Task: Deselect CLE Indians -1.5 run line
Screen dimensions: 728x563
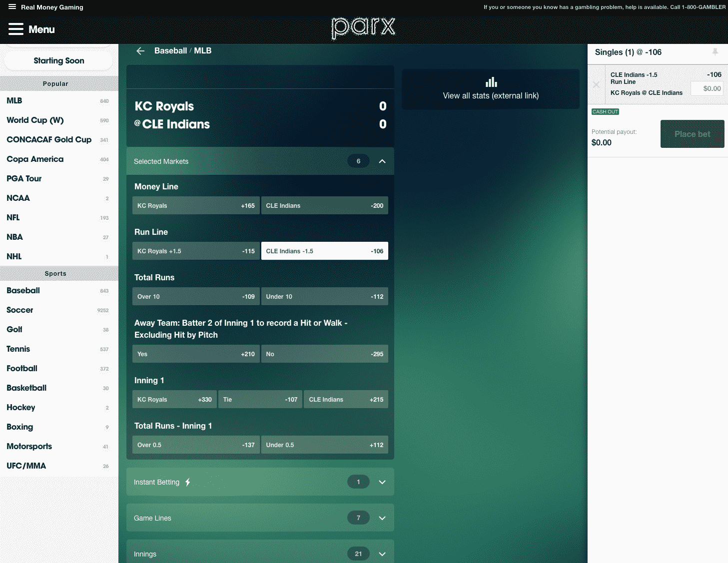Action: click(x=325, y=251)
